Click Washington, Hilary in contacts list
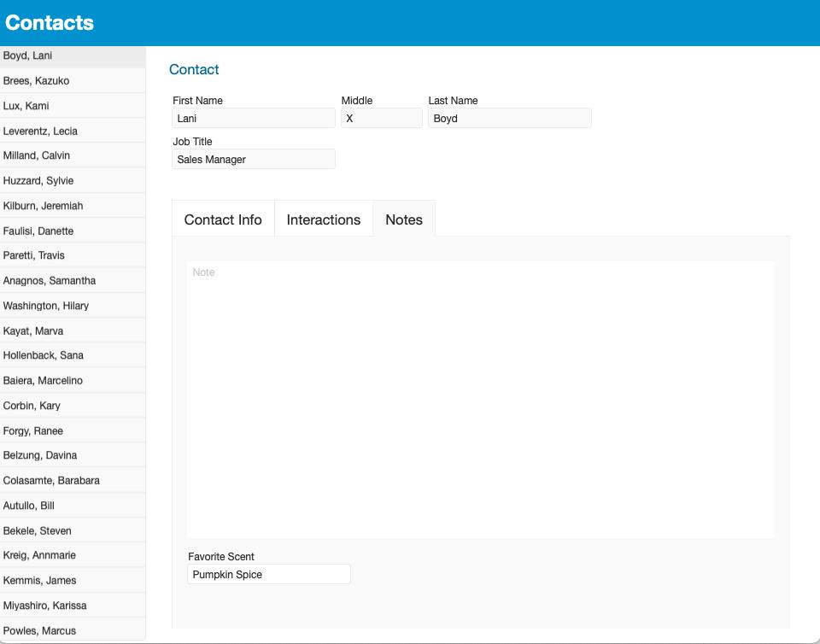Screen dimensions: 820x644 pos(73,305)
